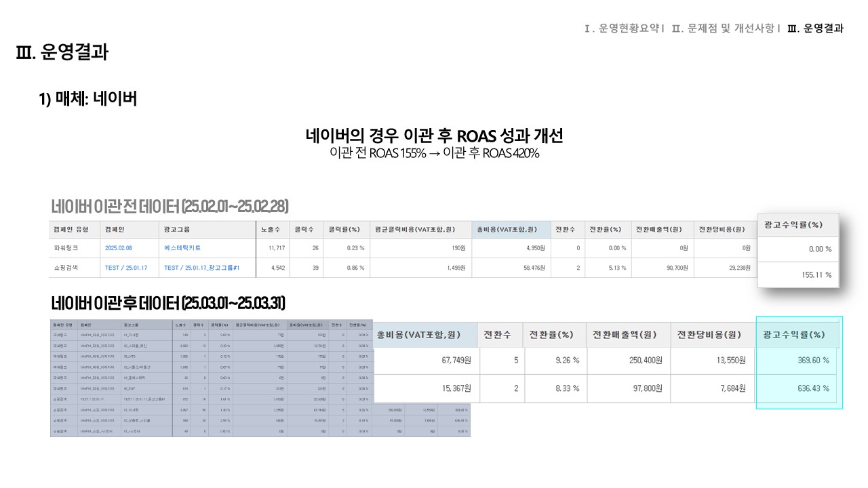Select the headline 네이버의 경우 이관 후 ROAS 성과 개선
The image size is (868, 488).
[x=434, y=136]
